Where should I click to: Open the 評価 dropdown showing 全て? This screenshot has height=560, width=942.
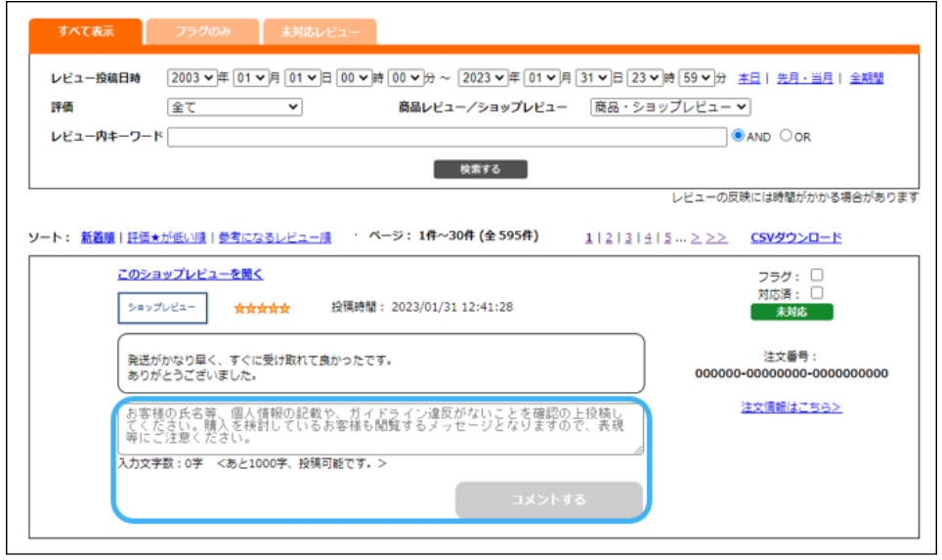click(x=235, y=107)
